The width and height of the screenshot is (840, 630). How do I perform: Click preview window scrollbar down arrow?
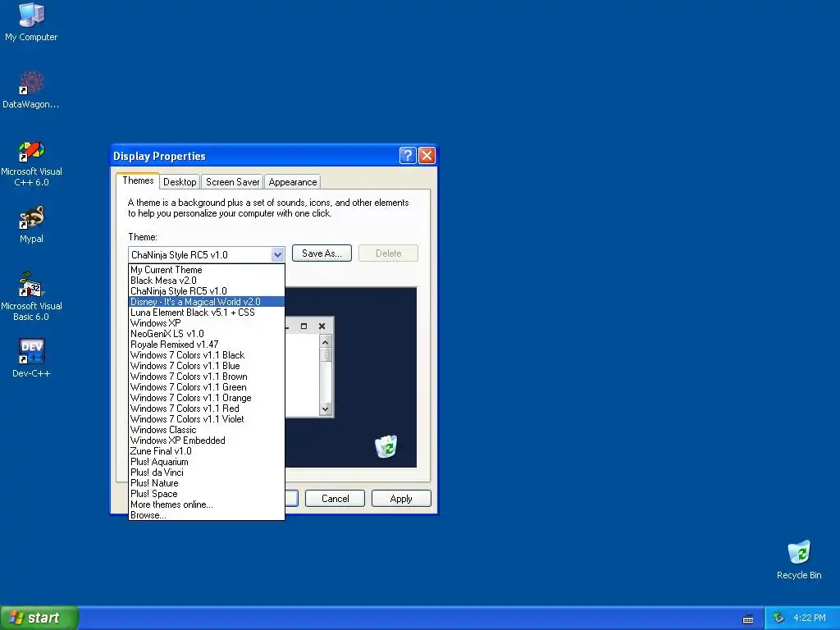[x=325, y=409]
